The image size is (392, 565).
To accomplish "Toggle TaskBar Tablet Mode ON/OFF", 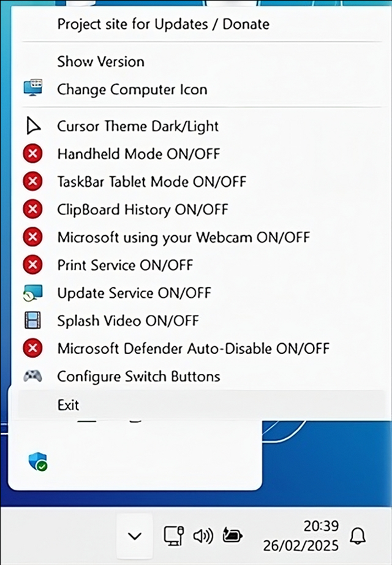I will point(151,181).
